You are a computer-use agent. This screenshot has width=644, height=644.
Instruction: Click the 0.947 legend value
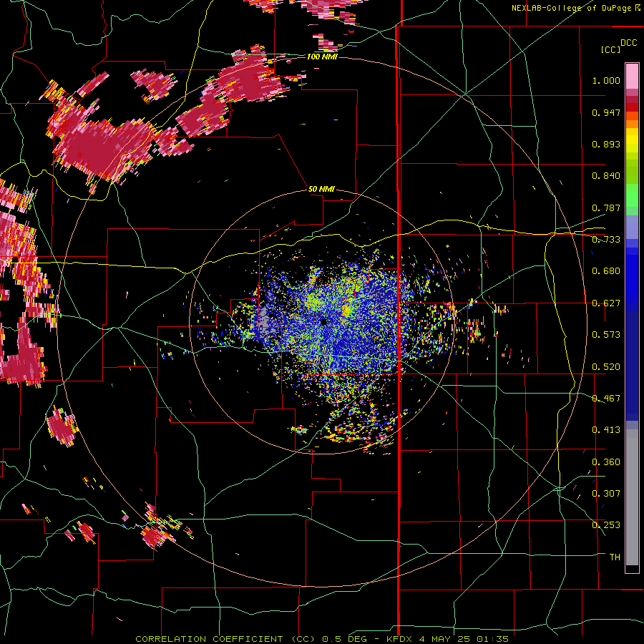click(606, 112)
